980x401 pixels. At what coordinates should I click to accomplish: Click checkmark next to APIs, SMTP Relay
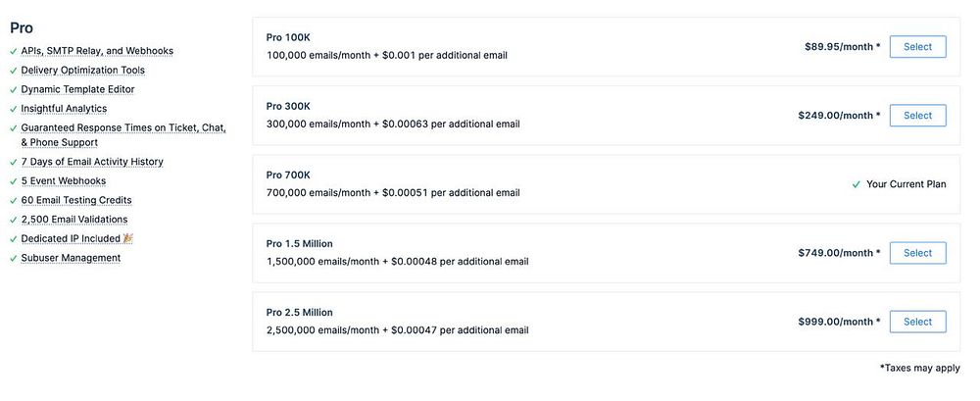[x=14, y=51]
